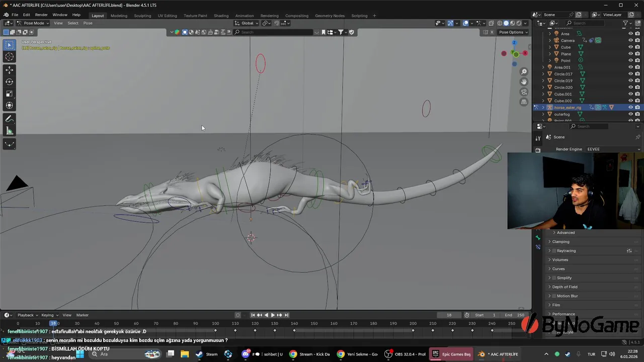Screen dimensions: 644x362
Task: Hide Camera in viewport
Action: click(x=630, y=40)
